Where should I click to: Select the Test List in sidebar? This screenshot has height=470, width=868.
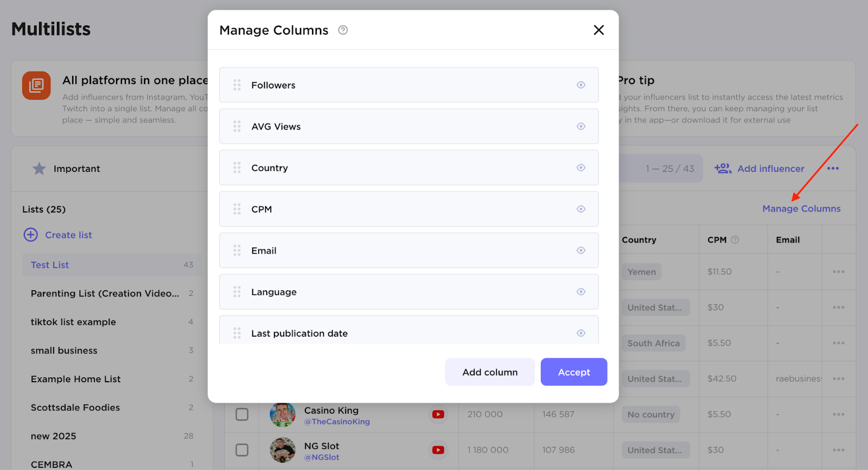[x=50, y=265]
